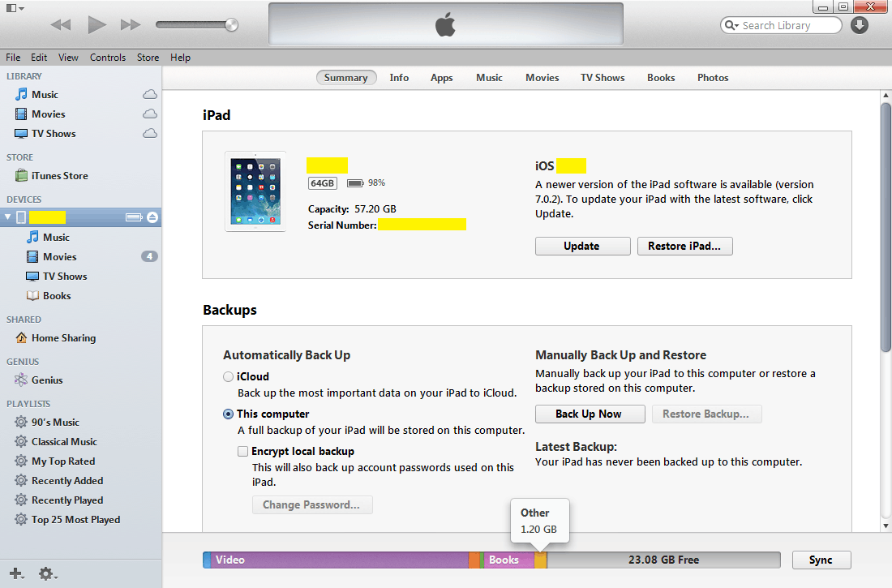Click cloud icon next to Library Music
Screen dimensions: 892x588
(150, 95)
